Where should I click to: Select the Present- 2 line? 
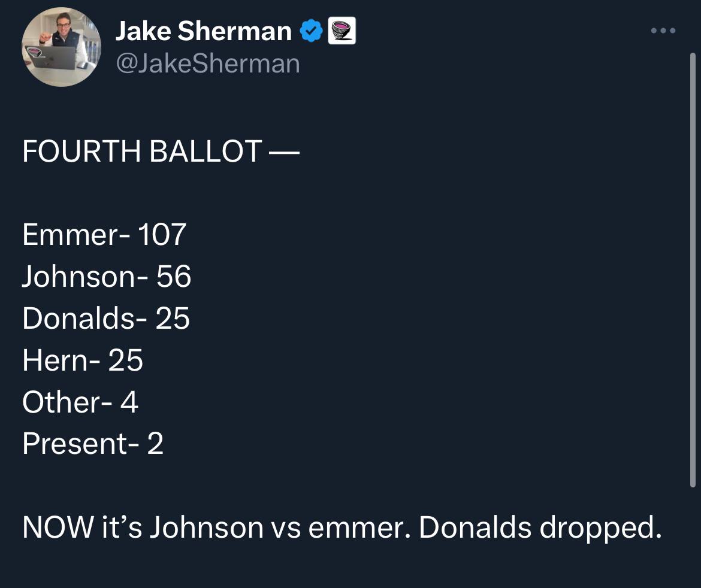point(93,444)
